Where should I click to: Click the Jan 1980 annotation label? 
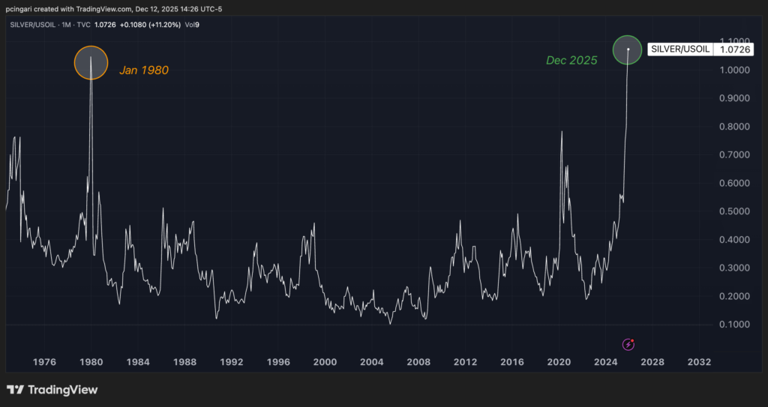tap(144, 71)
